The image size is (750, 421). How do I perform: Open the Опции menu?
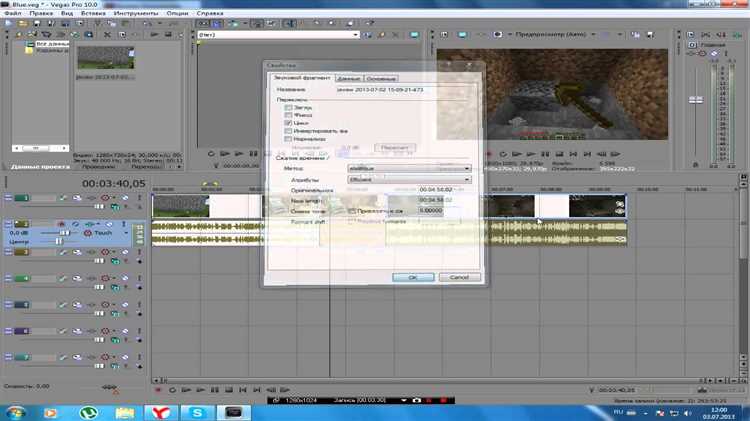click(177, 13)
